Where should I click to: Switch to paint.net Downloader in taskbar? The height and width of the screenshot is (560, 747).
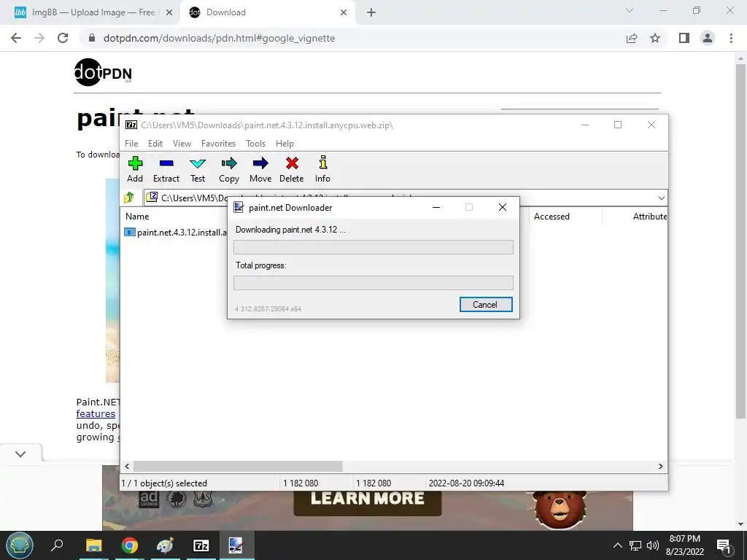tap(237, 545)
